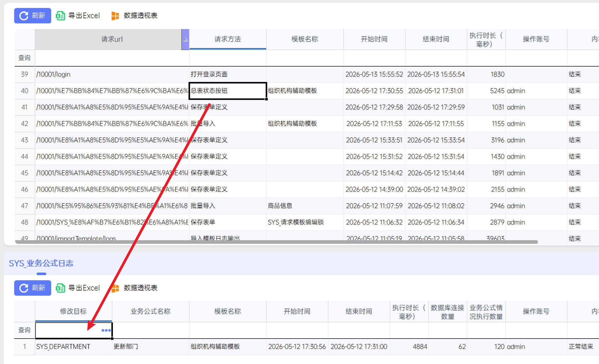599x364 pixels.
Task: Click the upper 操作账号 column header
Action: pyautogui.click(x=536, y=39)
